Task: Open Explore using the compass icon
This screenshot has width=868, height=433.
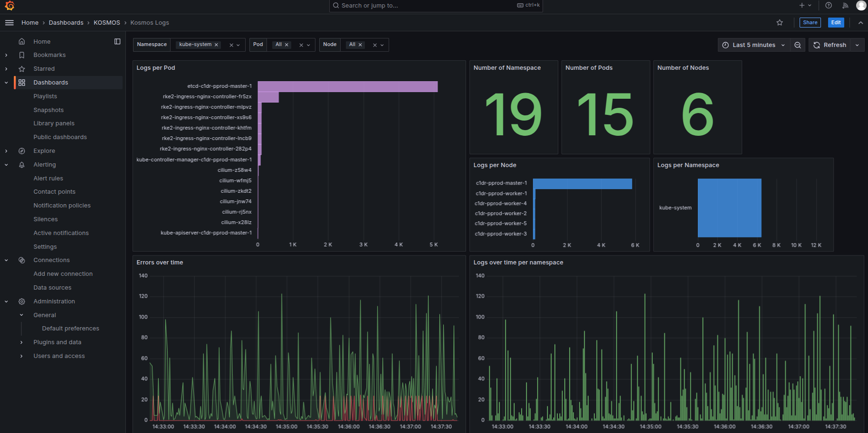Action: [x=22, y=151]
